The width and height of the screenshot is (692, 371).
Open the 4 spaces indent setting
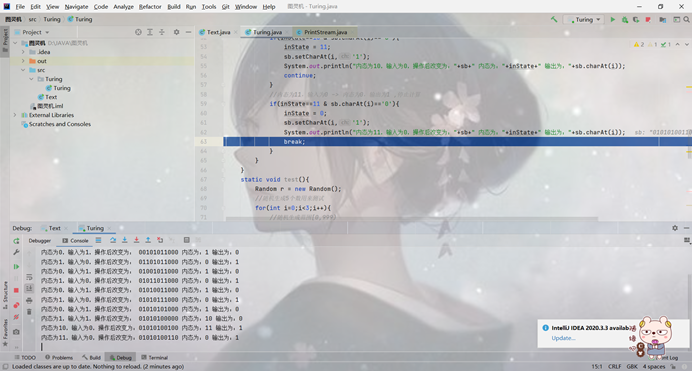click(654, 367)
